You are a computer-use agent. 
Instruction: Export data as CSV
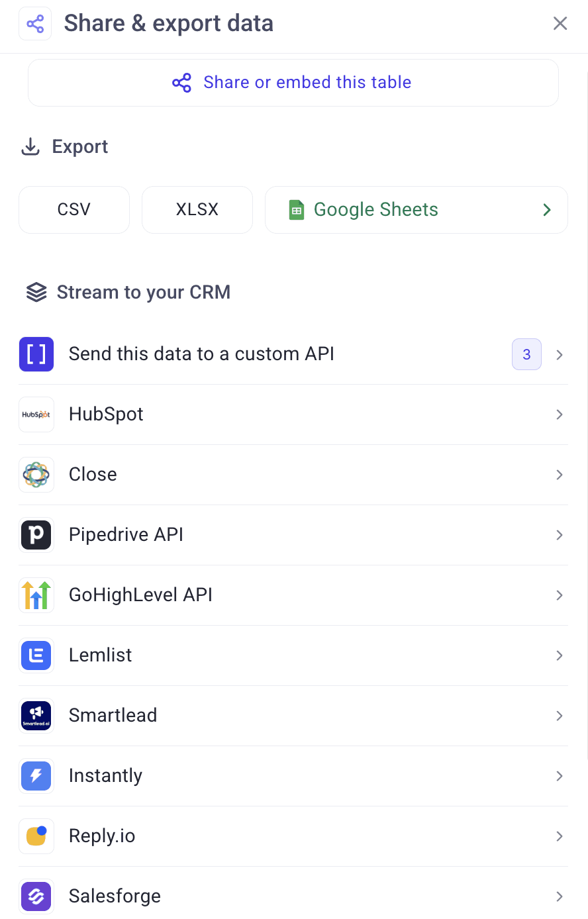[73, 209]
